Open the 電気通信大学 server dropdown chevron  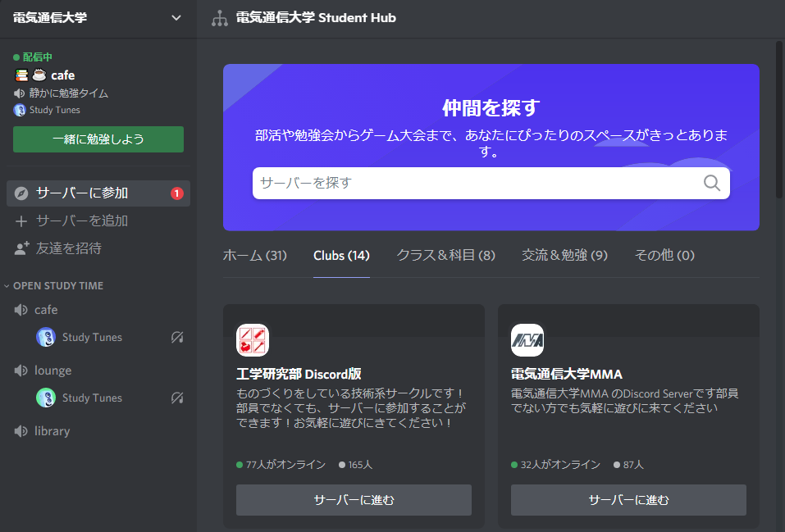pyautogui.click(x=176, y=18)
